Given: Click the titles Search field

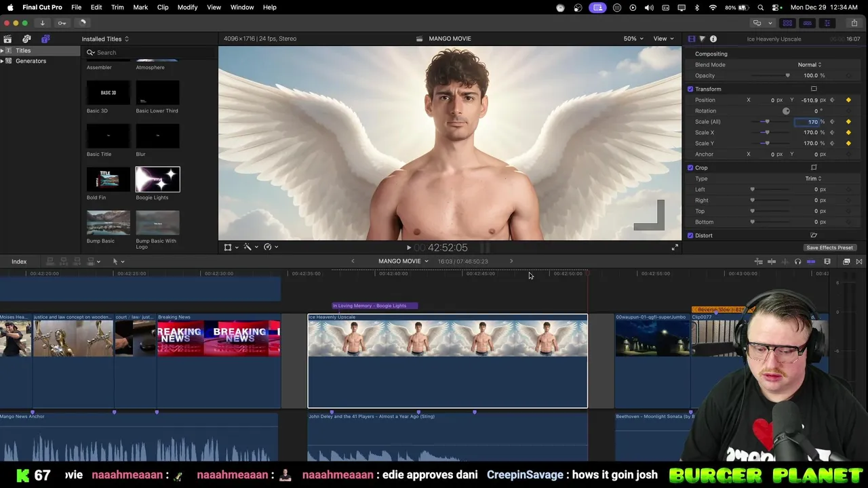Looking at the screenshot, I should [149, 52].
